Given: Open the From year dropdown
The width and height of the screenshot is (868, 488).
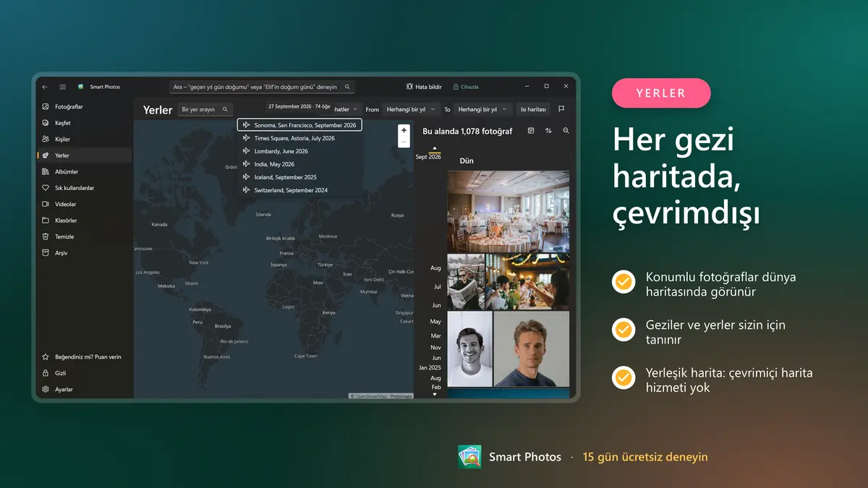Looking at the screenshot, I should point(411,110).
